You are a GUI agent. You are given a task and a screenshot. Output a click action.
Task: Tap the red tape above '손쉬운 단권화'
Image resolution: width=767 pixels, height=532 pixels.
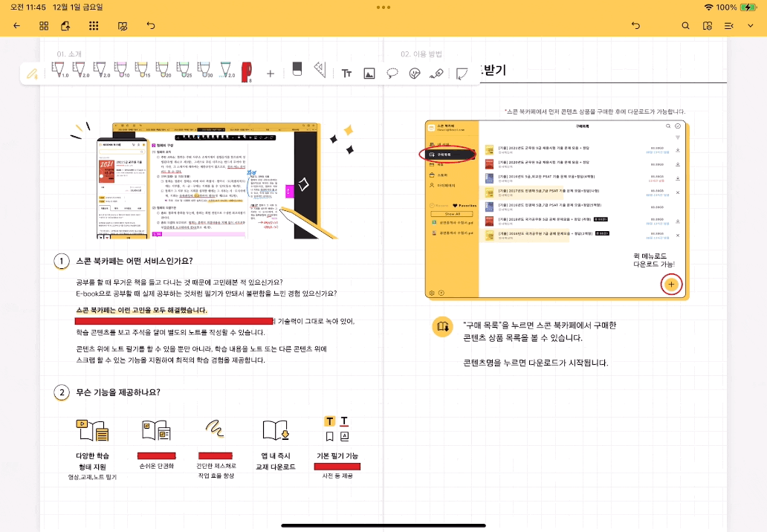[x=157, y=455]
